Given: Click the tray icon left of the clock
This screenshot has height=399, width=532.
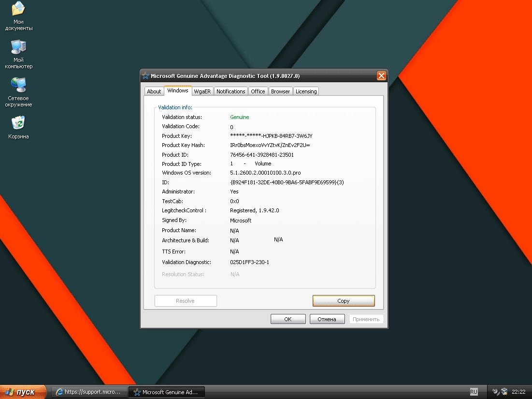Looking at the screenshot, I should point(504,392).
